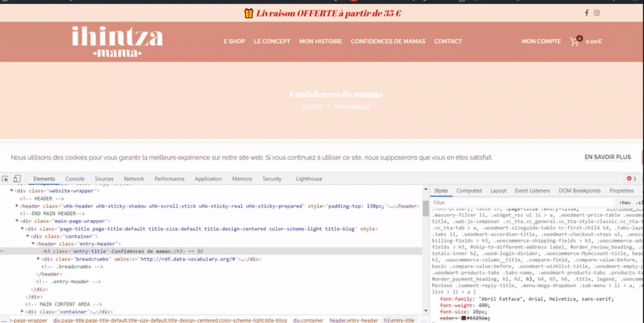Click the ihintza mama logo
The width and height of the screenshot is (644, 323).
tap(117, 41)
